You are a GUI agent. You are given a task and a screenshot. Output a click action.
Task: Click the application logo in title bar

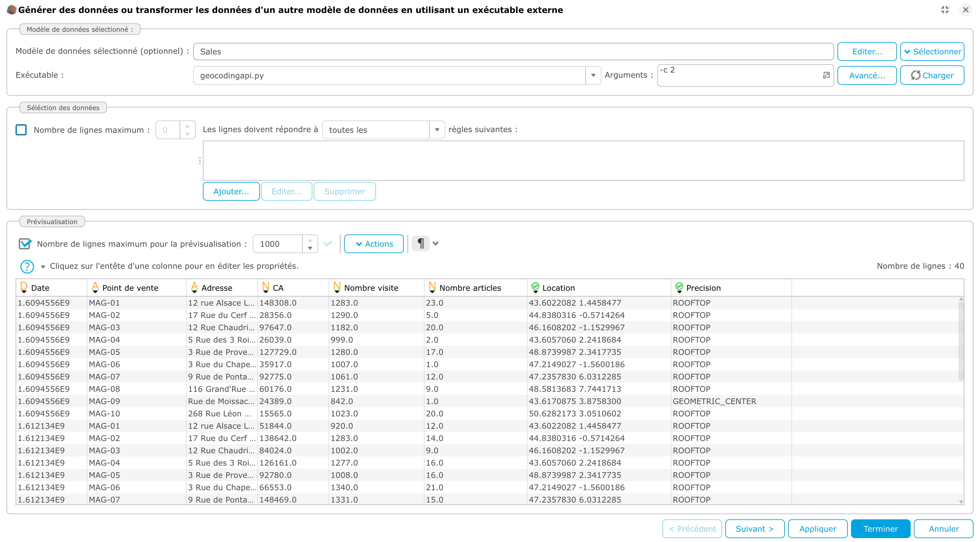(12, 10)
